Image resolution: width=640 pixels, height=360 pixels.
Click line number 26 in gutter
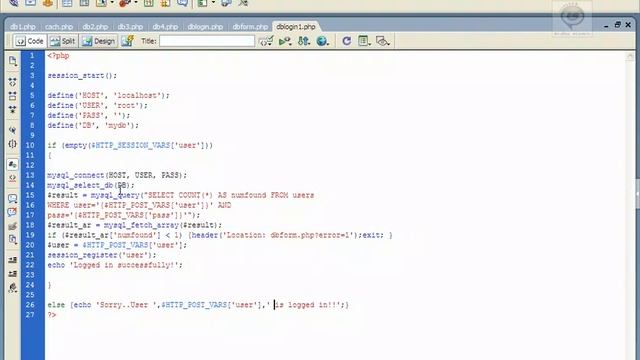click(x=30, y=305)
